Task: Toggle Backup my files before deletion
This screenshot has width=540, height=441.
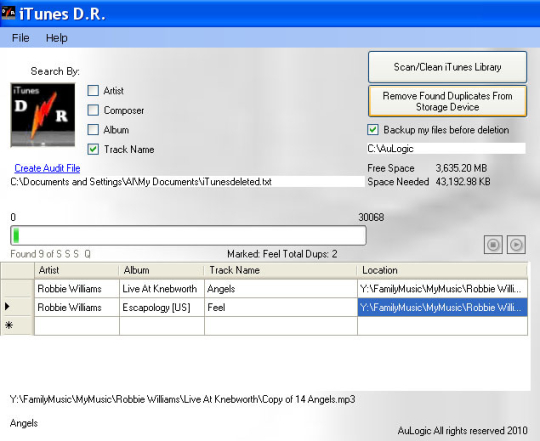Action: (x=373, y=130)
